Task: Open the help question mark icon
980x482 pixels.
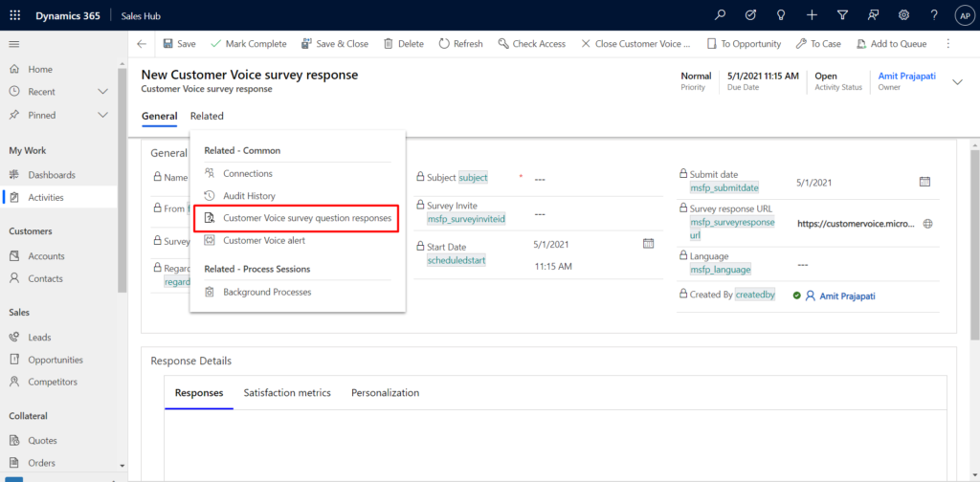Action: [934, 15]
